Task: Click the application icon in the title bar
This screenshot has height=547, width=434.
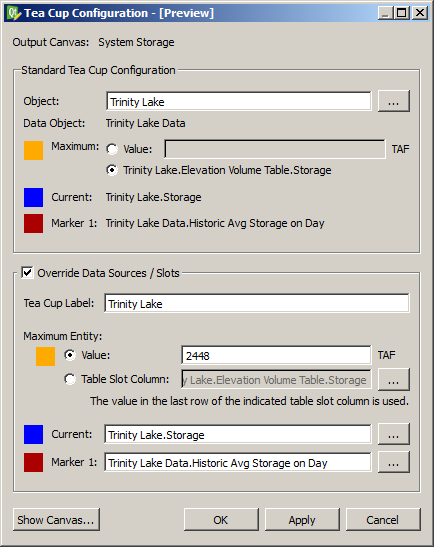Action: pyautogui.click(x=14, y=13)
